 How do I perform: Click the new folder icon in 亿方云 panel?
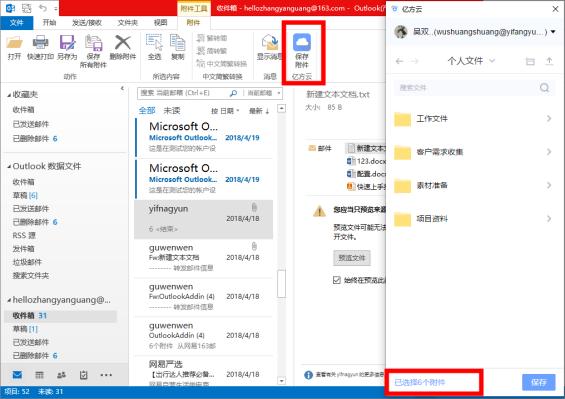click(x=530, y=61)
